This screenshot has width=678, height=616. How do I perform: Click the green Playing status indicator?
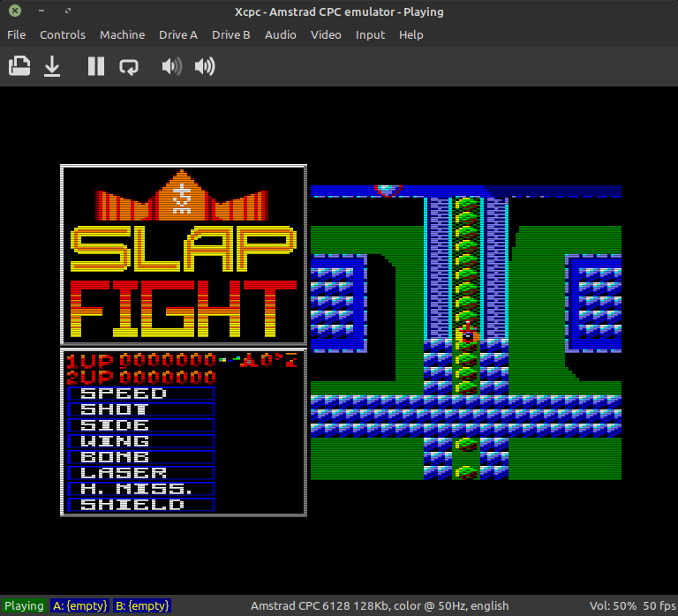pyautogui.click(x=24, y=605)
